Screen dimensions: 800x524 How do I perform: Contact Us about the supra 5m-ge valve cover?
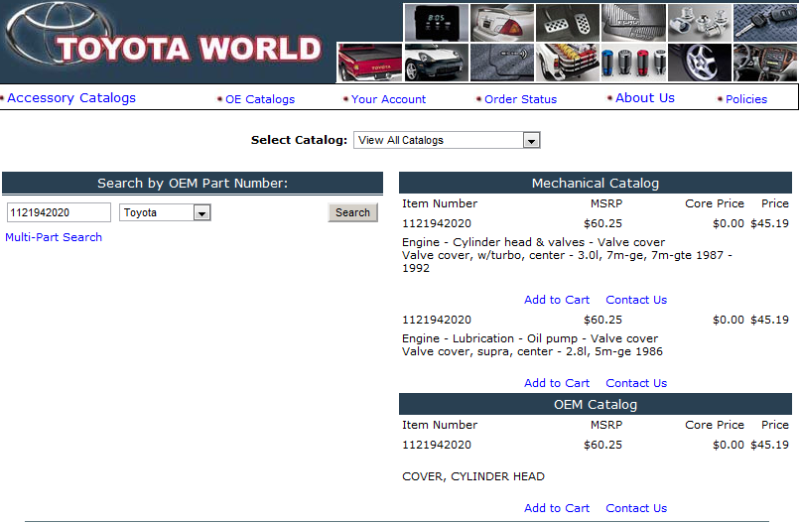(636, 383)
